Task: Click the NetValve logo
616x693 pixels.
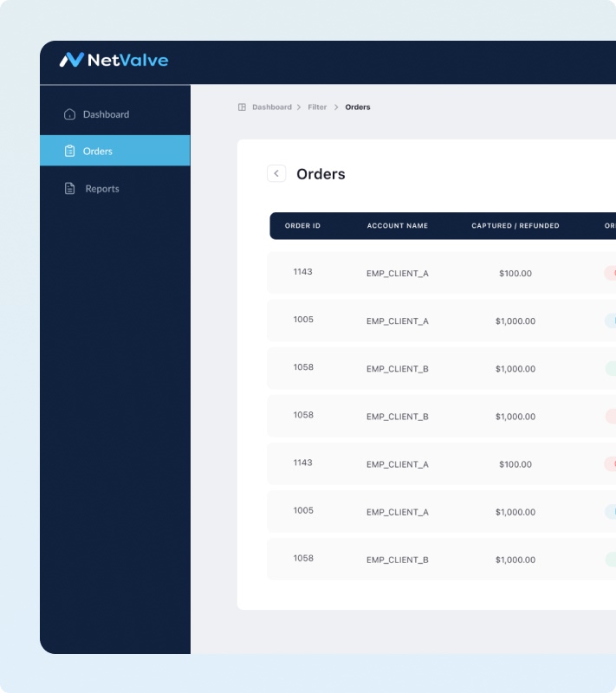Action: click(x=114, y=60)
